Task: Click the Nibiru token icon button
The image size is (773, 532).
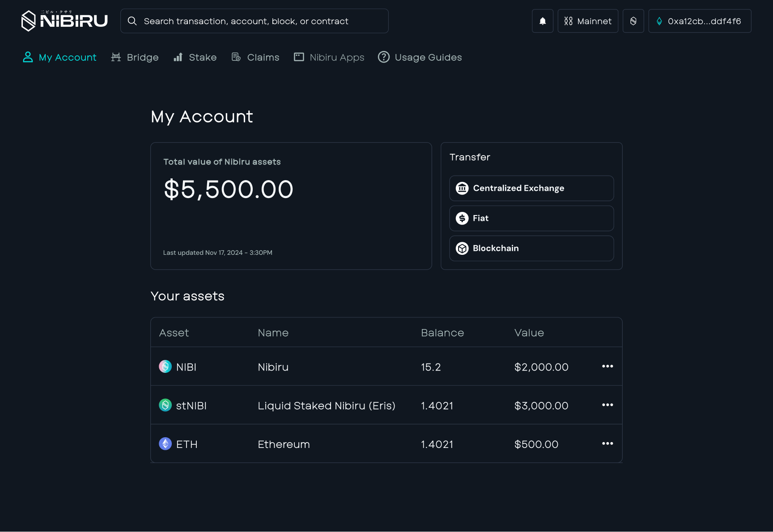Action: 633,21
